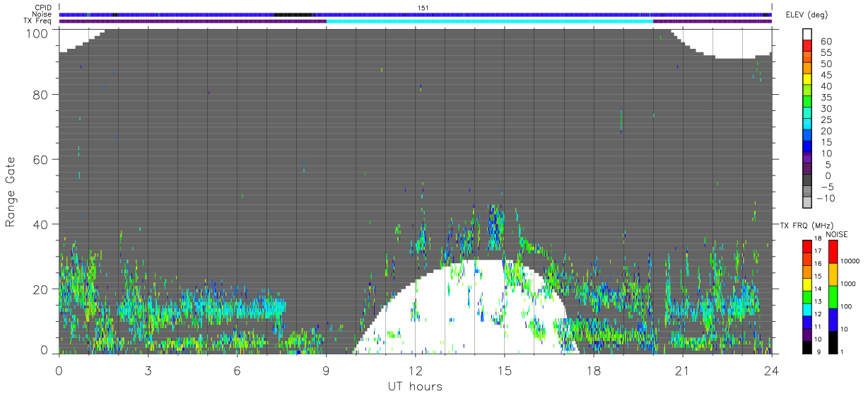Viewport: 868px width, 401px height.
Task: Click UT hours axis tick label 9
Action: 326,370
